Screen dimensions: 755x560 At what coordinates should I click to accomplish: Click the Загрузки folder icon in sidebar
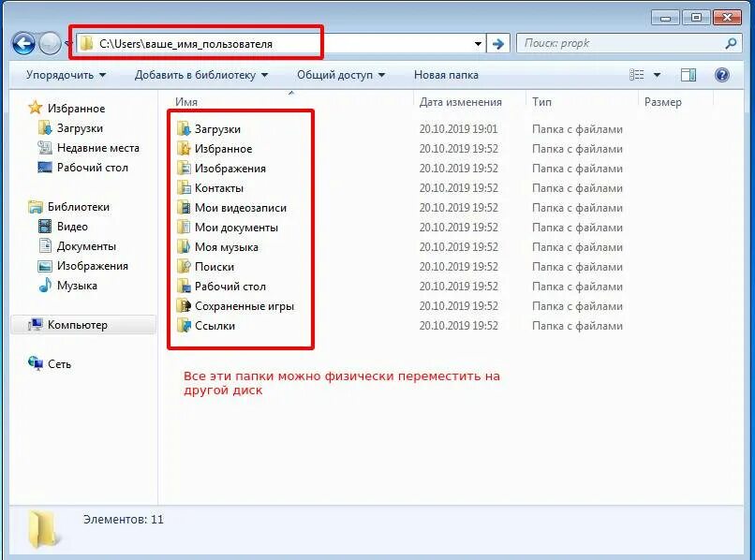tap(44, 128)
